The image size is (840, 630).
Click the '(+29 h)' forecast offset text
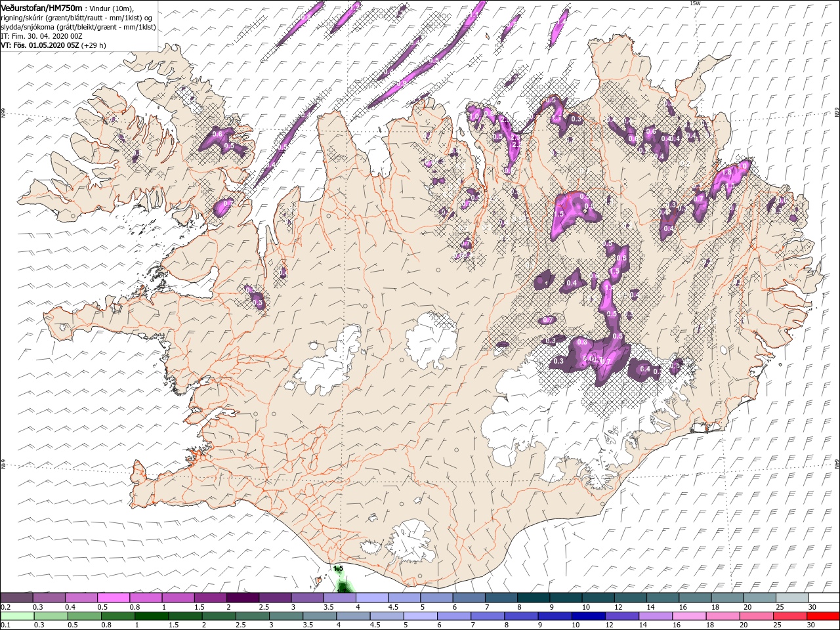pyautogui.click(x=94, y=45)
